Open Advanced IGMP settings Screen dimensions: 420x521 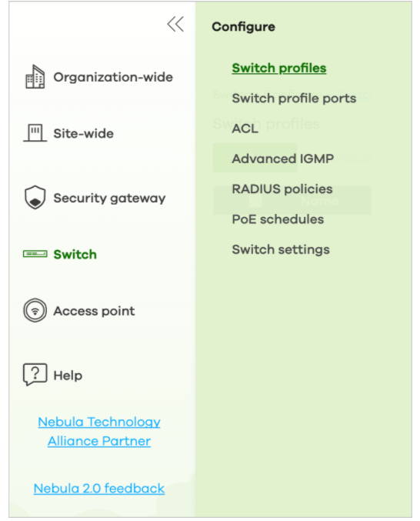coord(282,159)
